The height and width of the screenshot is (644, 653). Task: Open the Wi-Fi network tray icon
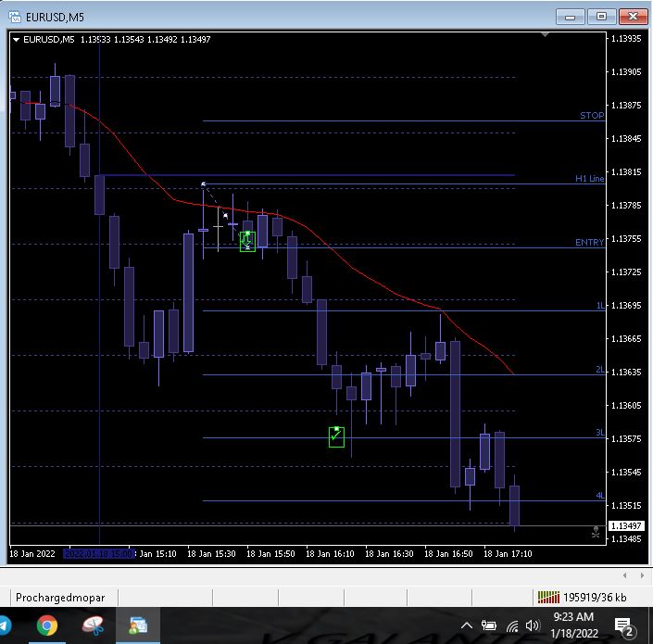[512, 625]
